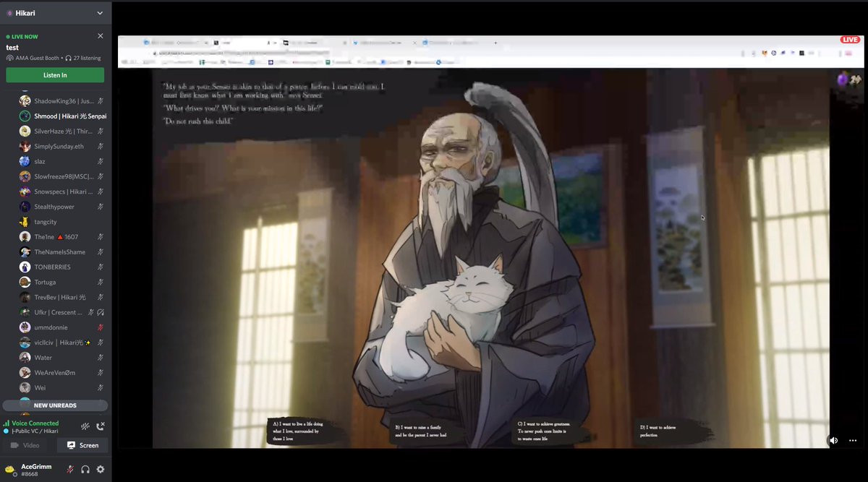Viewport: 868px width, 482px height.
Task: Click The1ne's muted microphone icon
Action: coord(101,237)
